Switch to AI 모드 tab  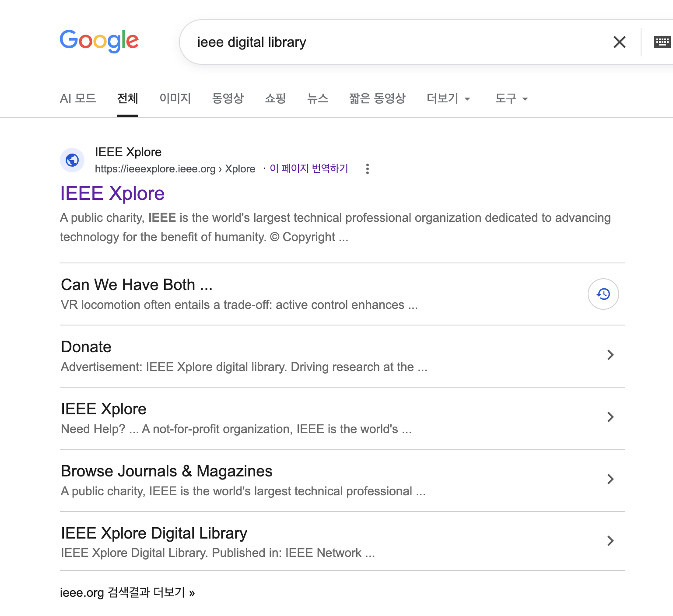(78, 98)
